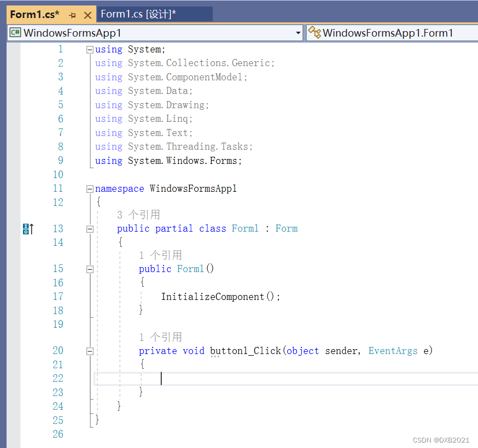Screen dimensions: 478x448
Task: Click 'System.Drawing' on line 5
Action: [x=166, y=105]
